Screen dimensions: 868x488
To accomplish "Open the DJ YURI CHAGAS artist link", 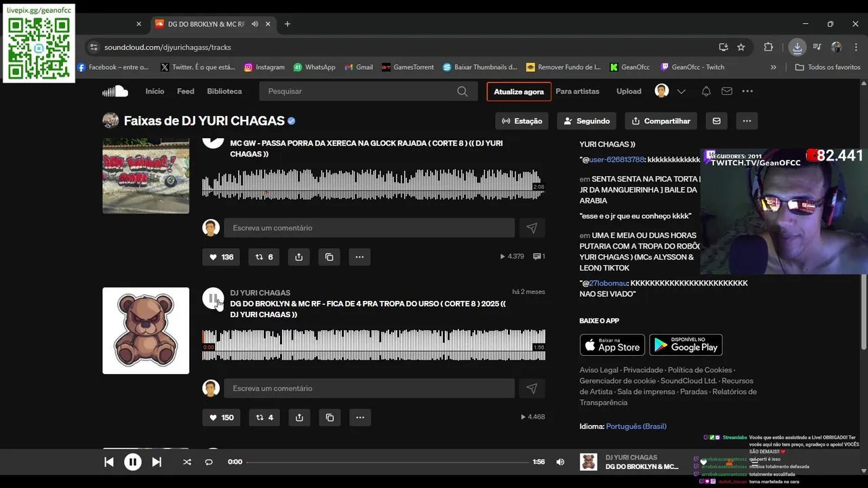I will point(260,293).
